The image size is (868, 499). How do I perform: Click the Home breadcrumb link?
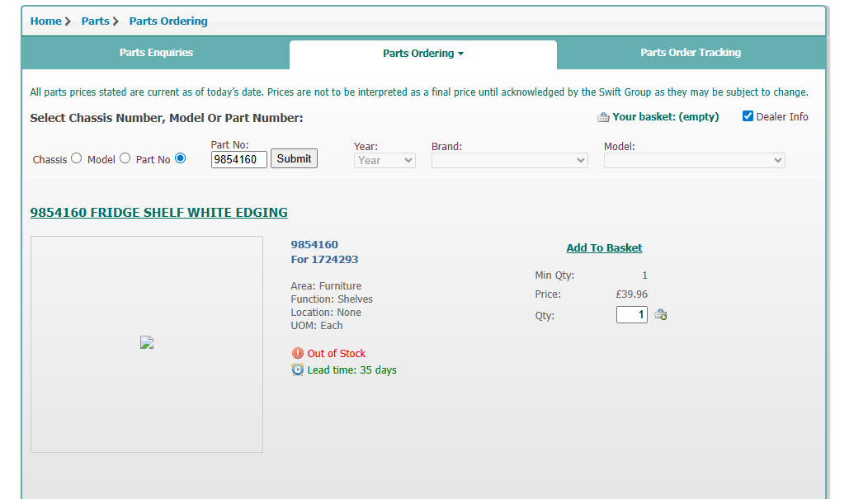pos(45,21)
